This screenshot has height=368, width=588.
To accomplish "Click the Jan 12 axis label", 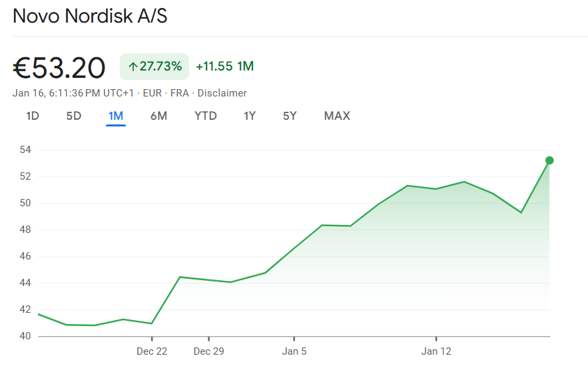I will click(x=436, y=351).
